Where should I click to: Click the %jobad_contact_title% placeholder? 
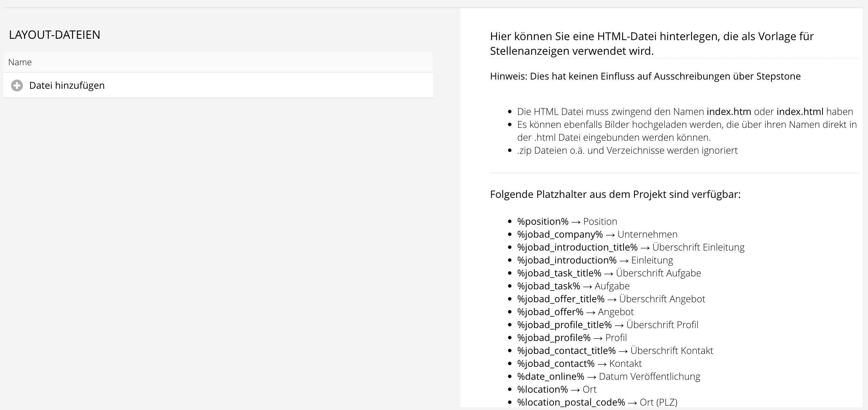tap(566, 351)
